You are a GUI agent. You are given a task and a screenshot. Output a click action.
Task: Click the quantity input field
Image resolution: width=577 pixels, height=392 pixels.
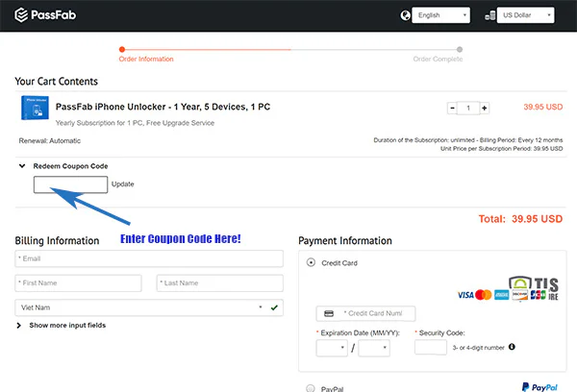[468, 109]
